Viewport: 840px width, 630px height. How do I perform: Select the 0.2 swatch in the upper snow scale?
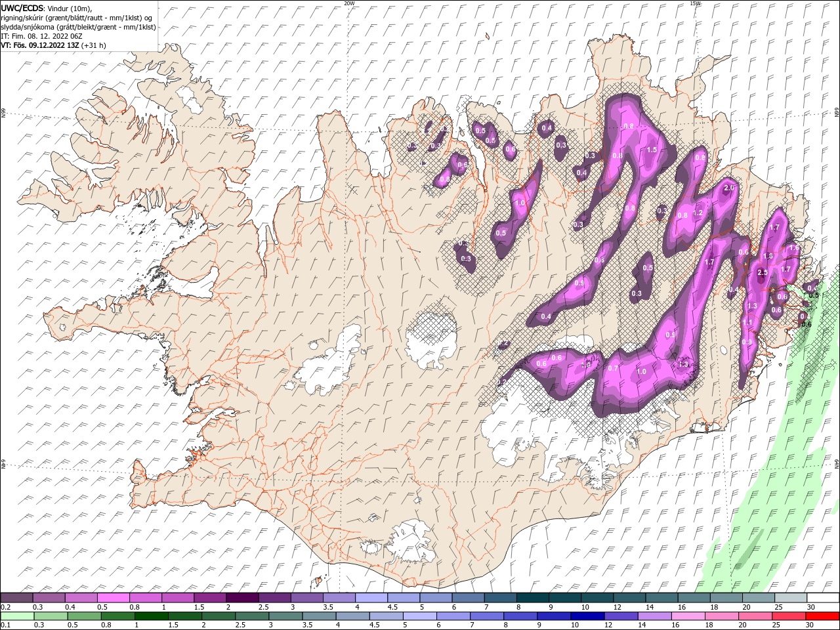click(x=16, y=598)
